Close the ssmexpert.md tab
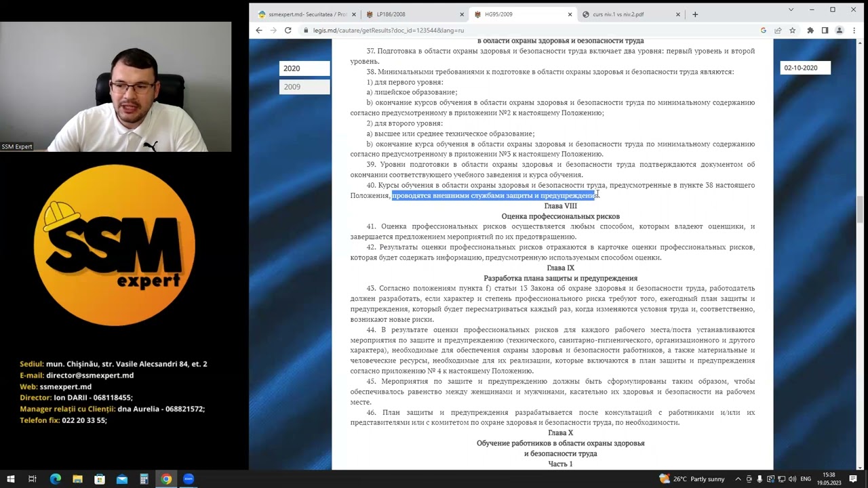The height and width of the screenshot is (488, 868). [353, 14]
